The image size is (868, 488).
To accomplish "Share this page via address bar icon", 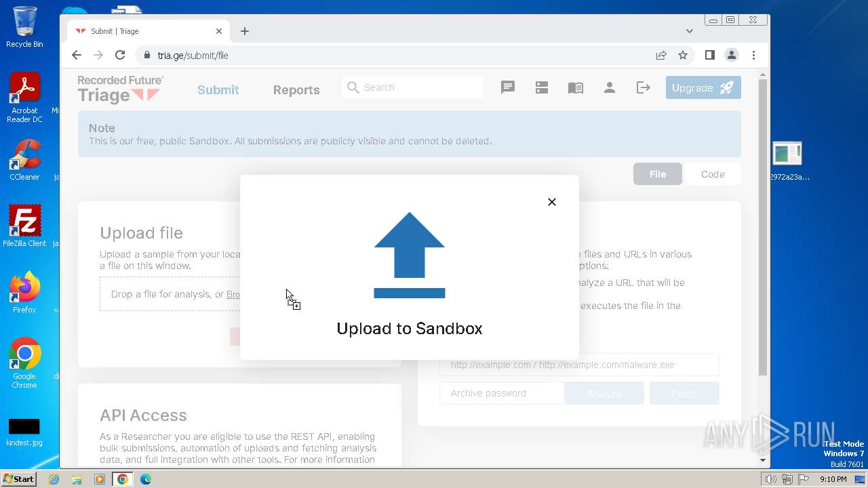I will pyautogui.click(x=661, y=56).
